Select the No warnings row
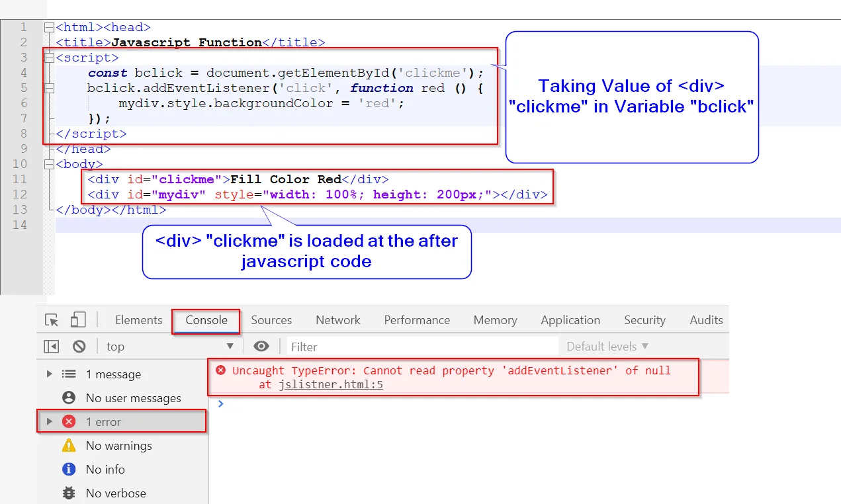Screen dimensions: 841x504 122,446
